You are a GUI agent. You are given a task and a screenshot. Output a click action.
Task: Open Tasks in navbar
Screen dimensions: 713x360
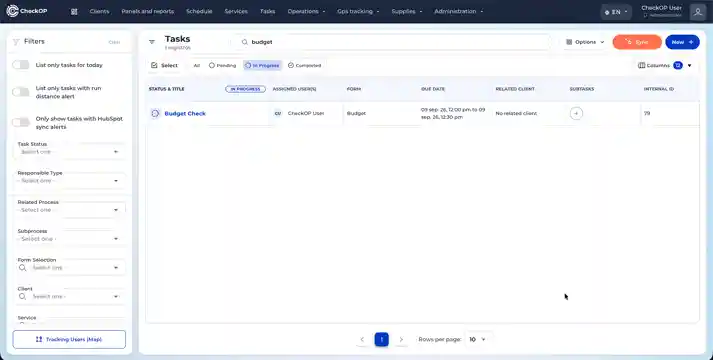267,11
